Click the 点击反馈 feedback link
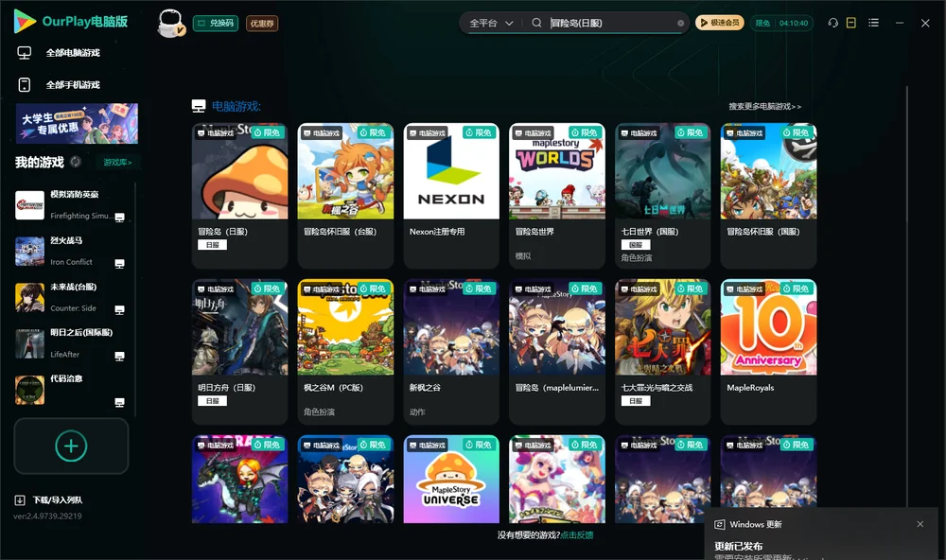The height and width of the screenshot is (560, 946). (x=577, y=534)
